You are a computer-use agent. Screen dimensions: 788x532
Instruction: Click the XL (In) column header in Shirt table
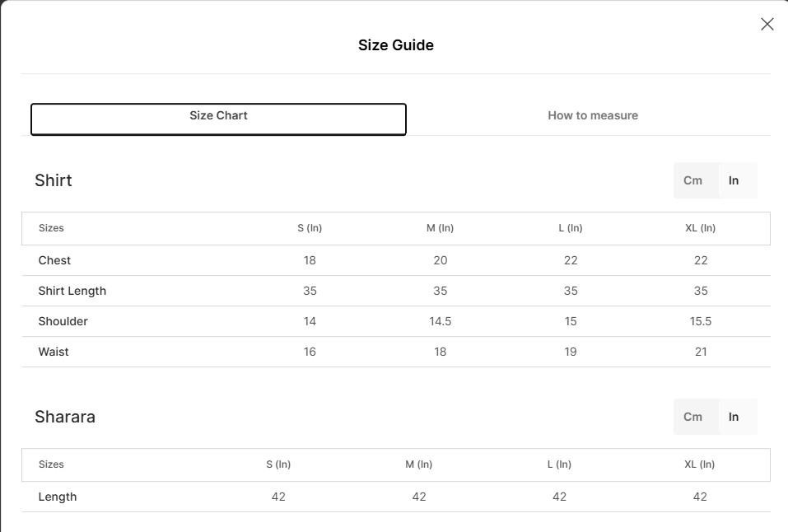tap(700, 228)
